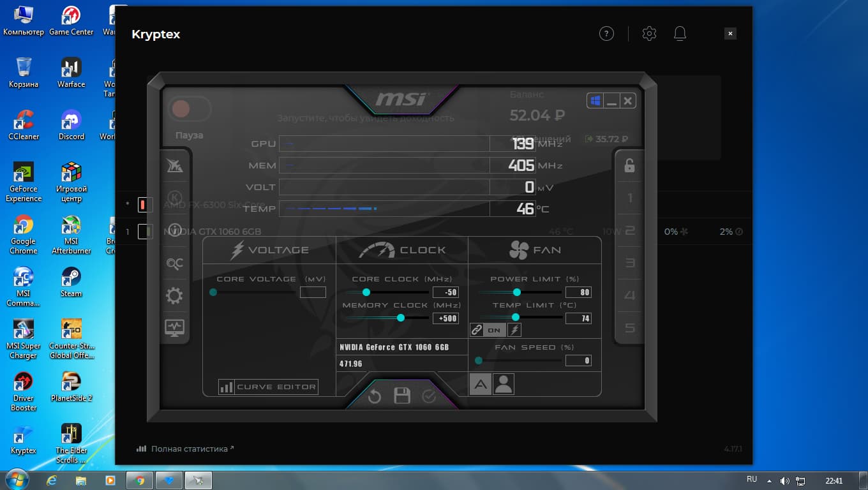Open the fan tab pinwheel icon

[519, 250]
